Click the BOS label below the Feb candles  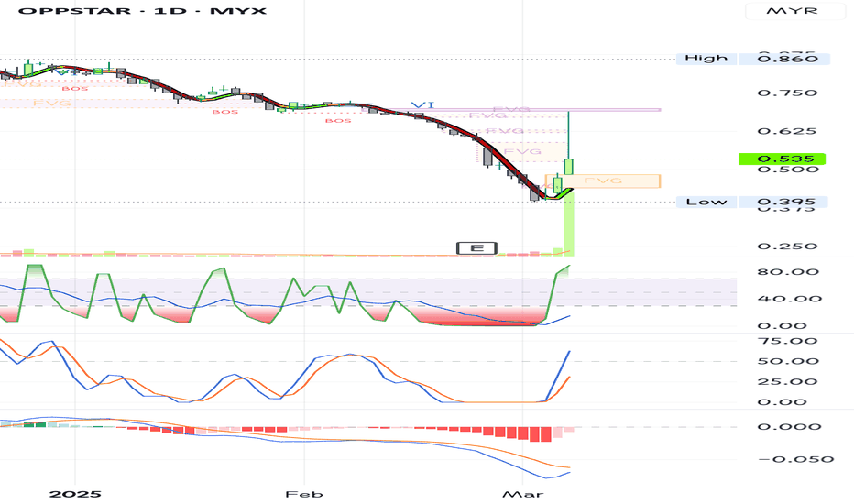pyautogui.click(x=338, y=120)
